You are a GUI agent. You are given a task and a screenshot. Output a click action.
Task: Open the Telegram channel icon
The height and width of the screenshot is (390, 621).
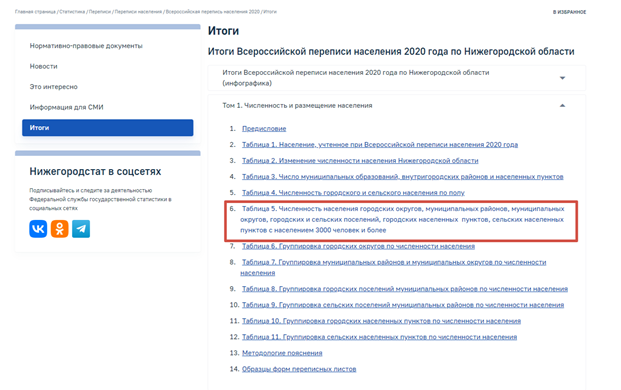click(81, 229)
